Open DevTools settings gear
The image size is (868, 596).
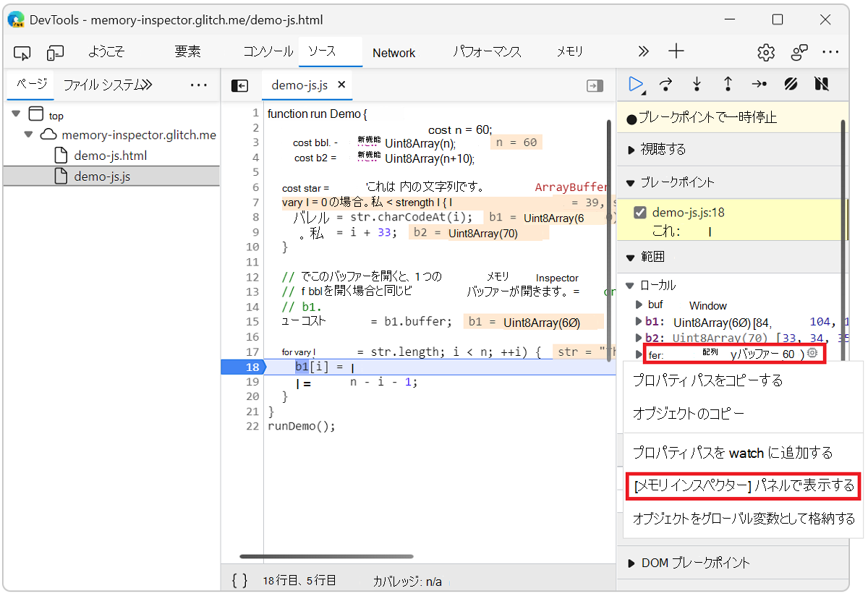click(x=765, y=52)
